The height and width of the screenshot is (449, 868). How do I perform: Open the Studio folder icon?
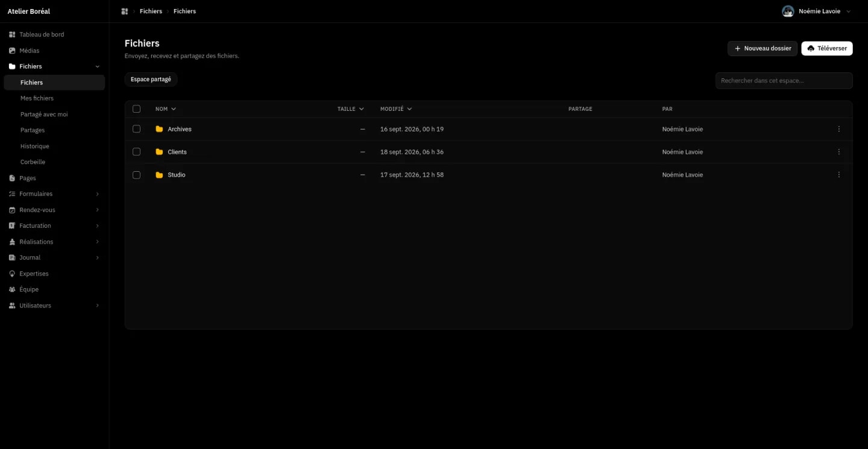point(159,175)
